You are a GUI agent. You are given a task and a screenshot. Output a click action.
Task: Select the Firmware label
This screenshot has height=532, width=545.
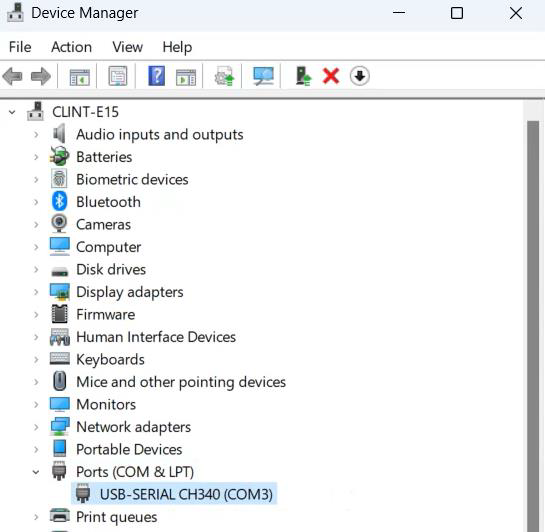[106, 314]
